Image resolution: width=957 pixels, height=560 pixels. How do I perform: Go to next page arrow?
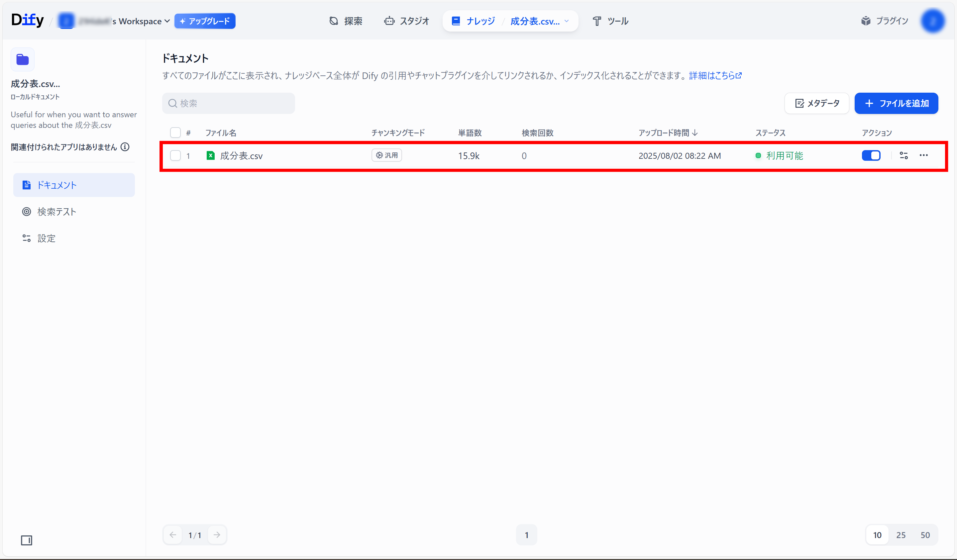point(217,535)
